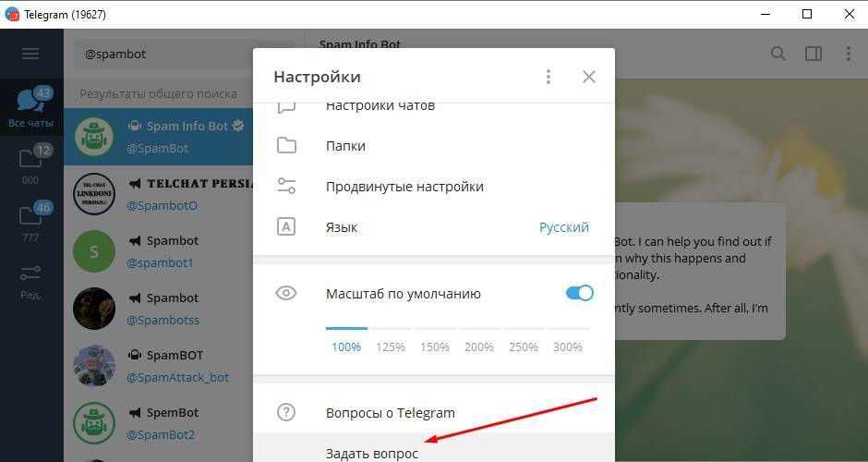Open Продвинутые настройки advanced settings

434,187
